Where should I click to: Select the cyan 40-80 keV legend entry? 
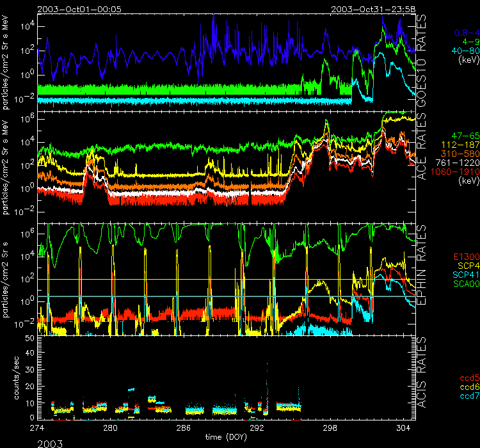click(x=463, y=50)
